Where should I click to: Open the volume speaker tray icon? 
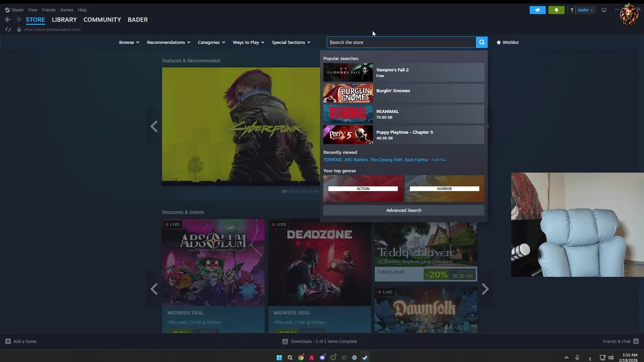coord(611,358)
